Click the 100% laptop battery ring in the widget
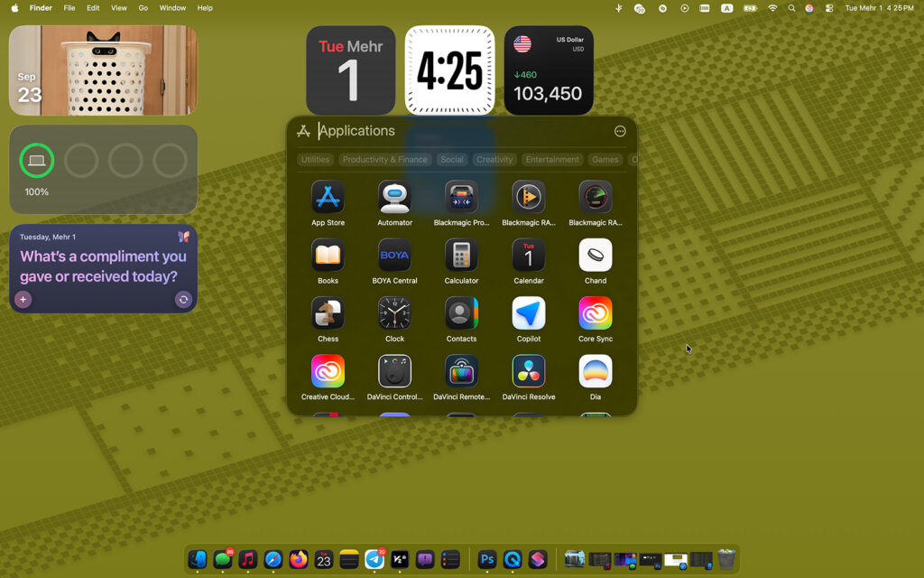The width and height of the screenshot is (924, 578). click(x=36, y=161)
